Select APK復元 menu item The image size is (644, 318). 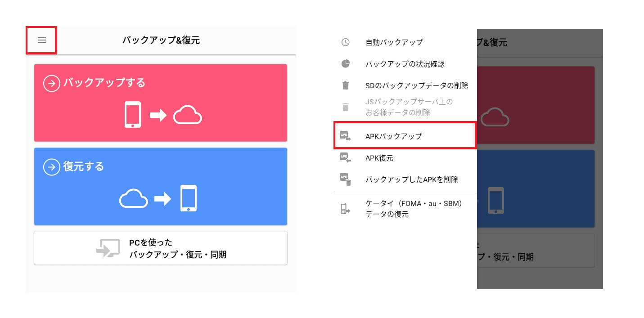tap(379, 158)
